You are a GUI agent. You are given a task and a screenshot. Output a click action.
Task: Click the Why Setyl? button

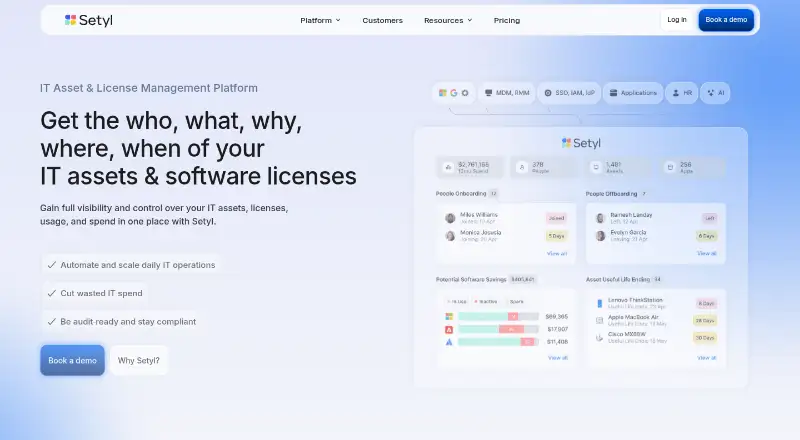pyautogui.click(x=139, y=360)
